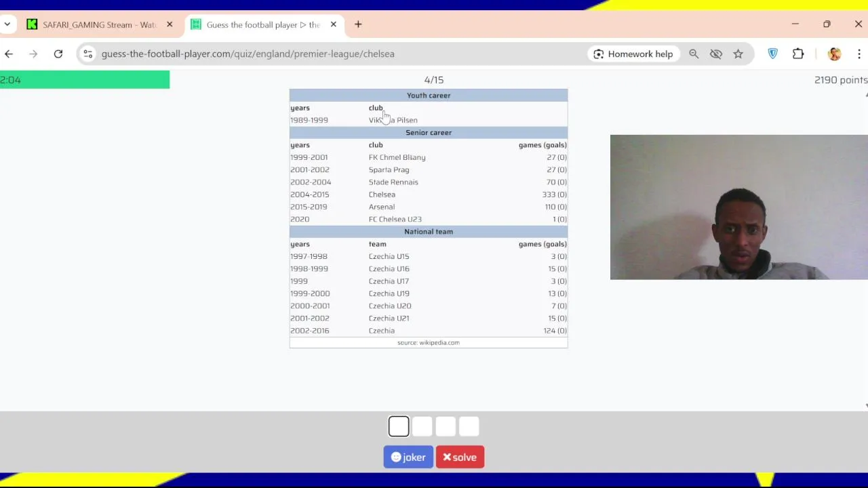Click the 2002-2016 years cell

309,331
